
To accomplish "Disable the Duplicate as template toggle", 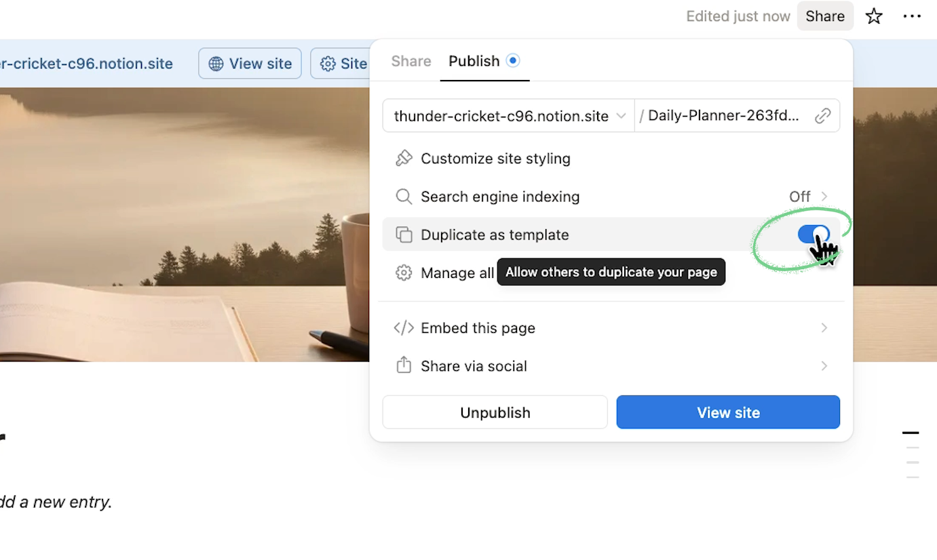I will 814,235.
